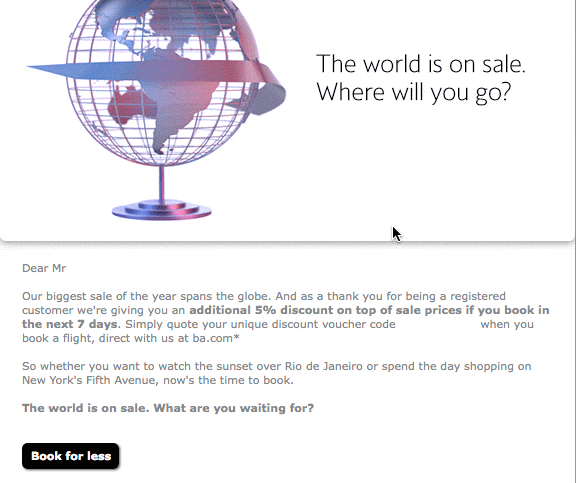Click 'The world is on sale.' headline
Screen dimensions: 576x483
(421, 64)
